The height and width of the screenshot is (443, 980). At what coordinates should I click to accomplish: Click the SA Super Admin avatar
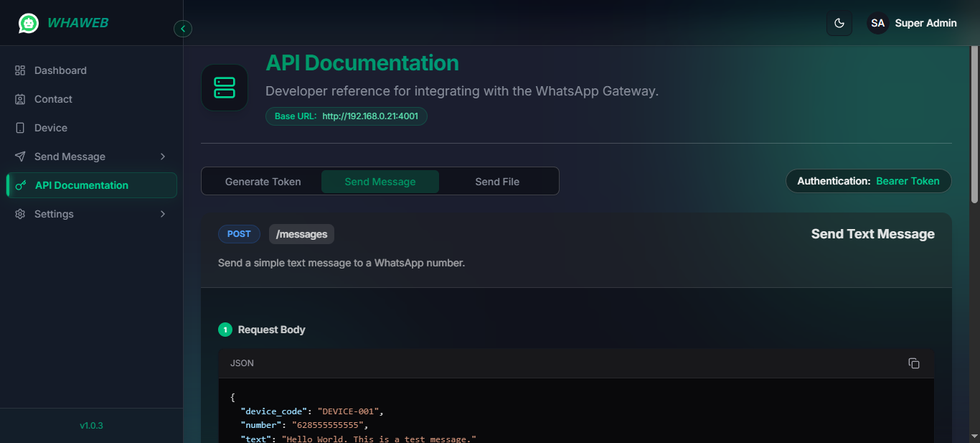(x=877, y=22)
